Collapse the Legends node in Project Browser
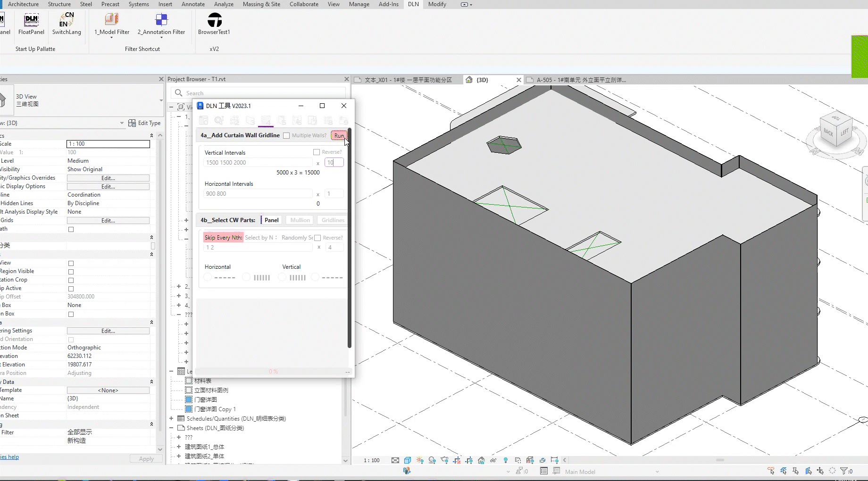 171,372
